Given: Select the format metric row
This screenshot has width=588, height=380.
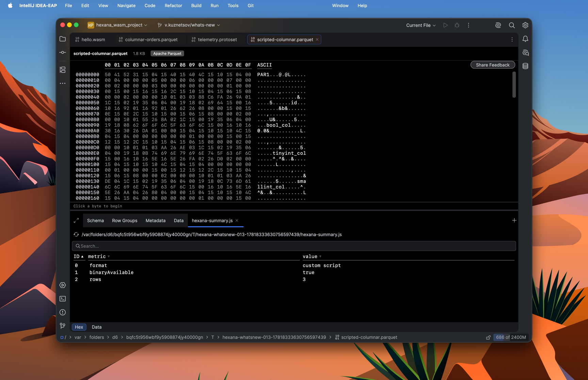Looking at the screenshot, I should tap(294, 265).
